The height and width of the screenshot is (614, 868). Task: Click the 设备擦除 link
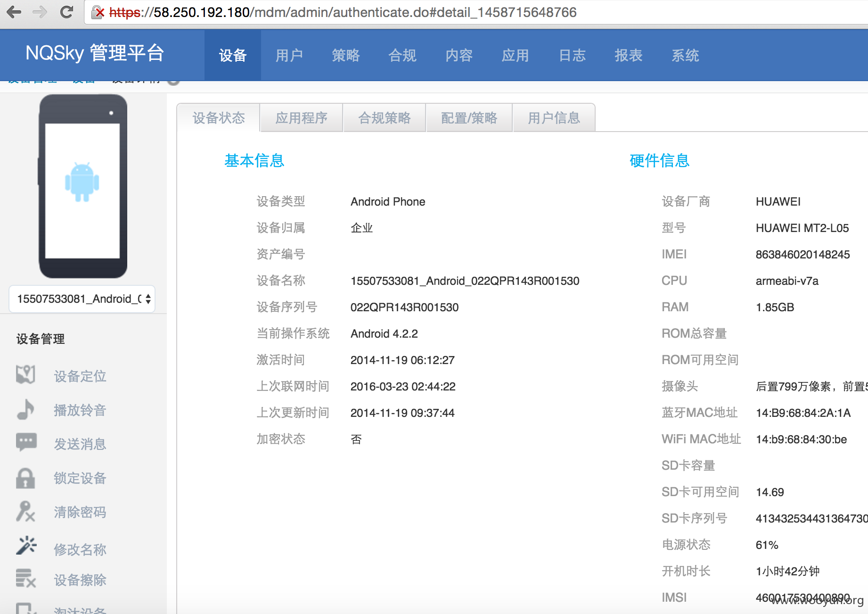point(80,580)
